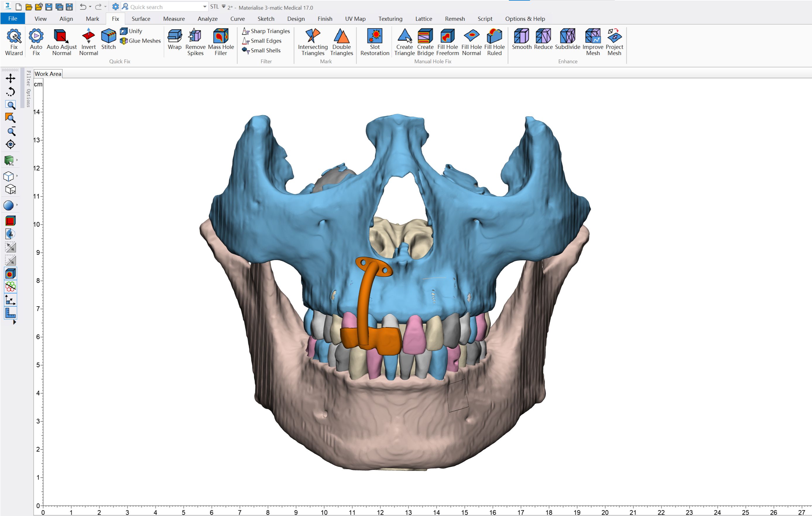
Task: Click the Intersecting Triangles mark tool
Action: (313, 42)
